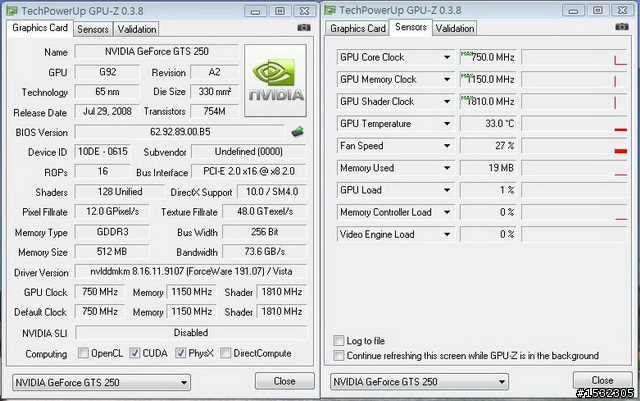Click the BIOS save chip icon
This screenshot has height=401, width=640.
point(298,131)
